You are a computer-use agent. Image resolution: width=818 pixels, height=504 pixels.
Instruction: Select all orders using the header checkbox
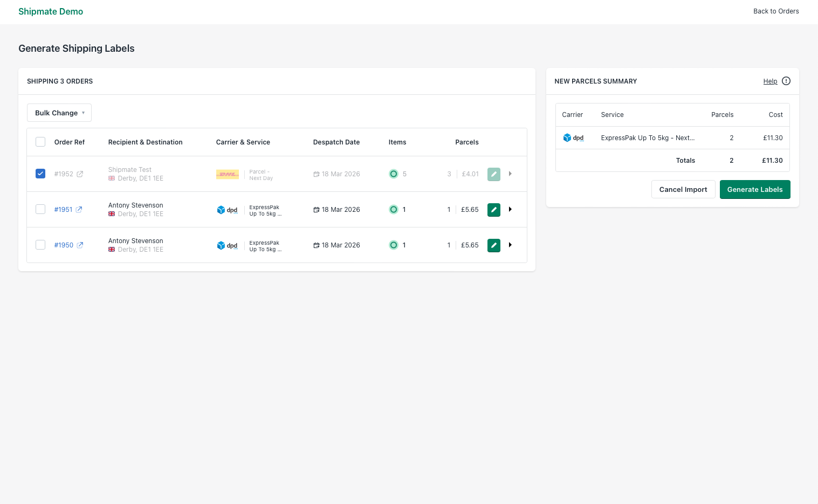(40, 141)
